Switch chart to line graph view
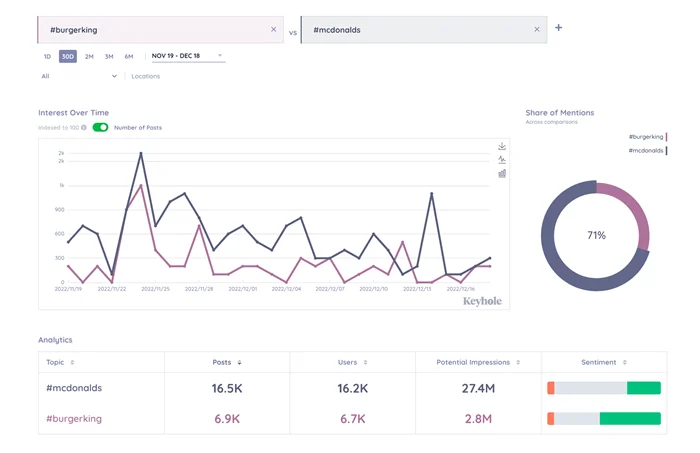700x453 pixels. (502, 159)
